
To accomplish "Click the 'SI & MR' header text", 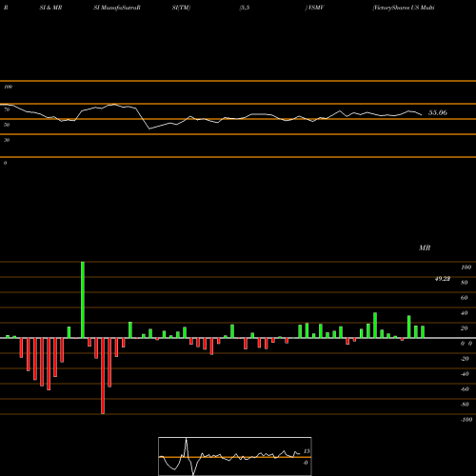I will pos(50,8).
